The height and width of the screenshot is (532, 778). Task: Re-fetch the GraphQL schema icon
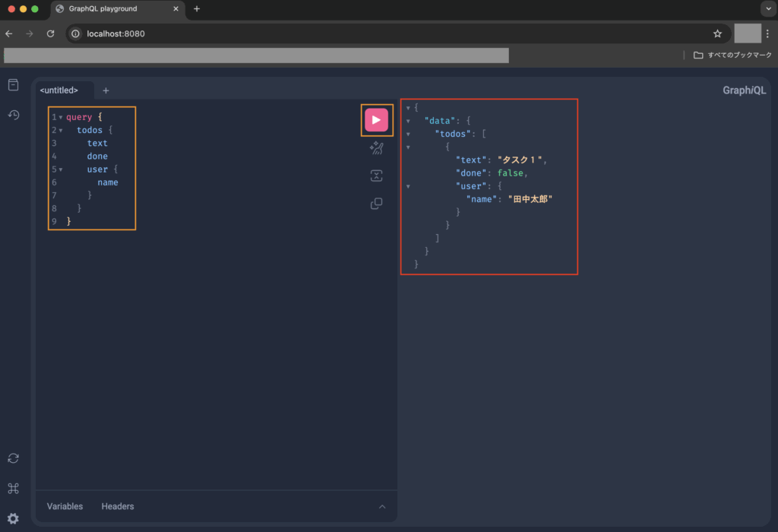pyautogui.click(x=13, y=458)
